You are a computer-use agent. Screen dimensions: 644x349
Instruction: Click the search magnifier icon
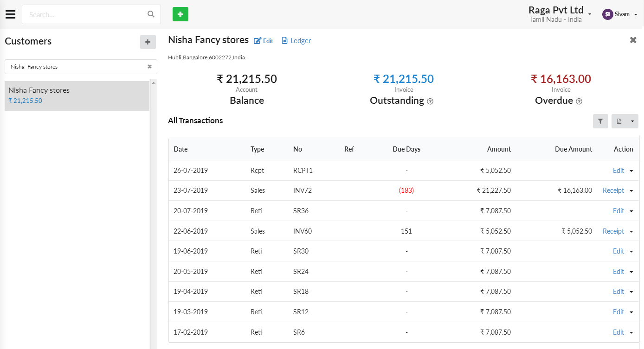pyautogui.click(x=151, y=14)
